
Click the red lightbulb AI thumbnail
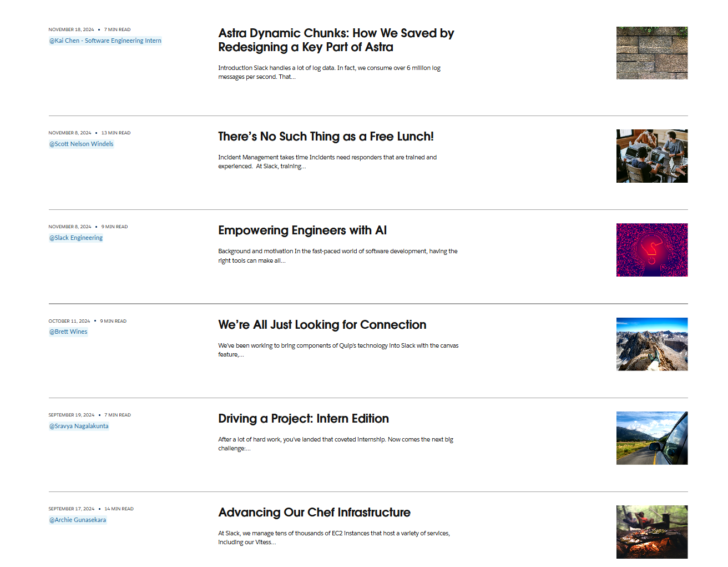tap(651, 250)
